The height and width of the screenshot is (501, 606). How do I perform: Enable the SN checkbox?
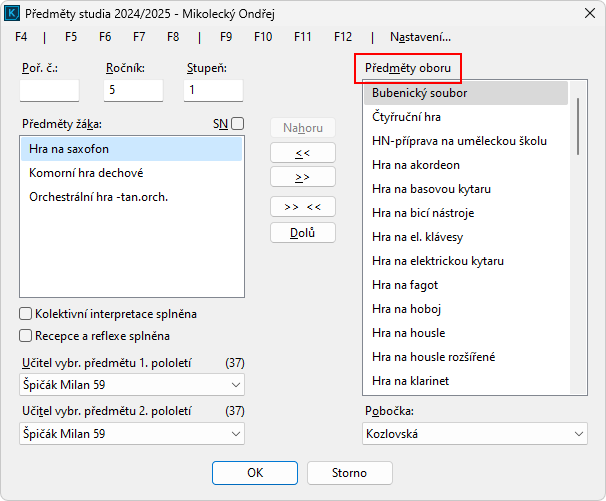237,124
